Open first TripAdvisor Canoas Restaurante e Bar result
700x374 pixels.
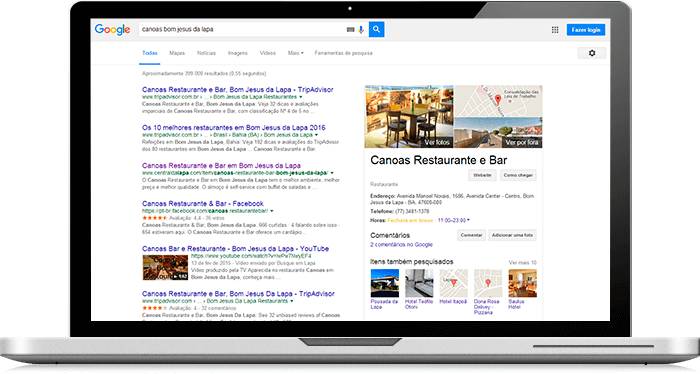coord(238,90)
